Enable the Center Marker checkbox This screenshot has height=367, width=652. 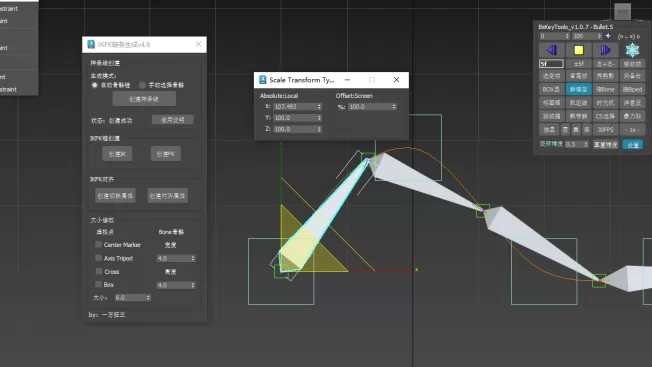99,244
